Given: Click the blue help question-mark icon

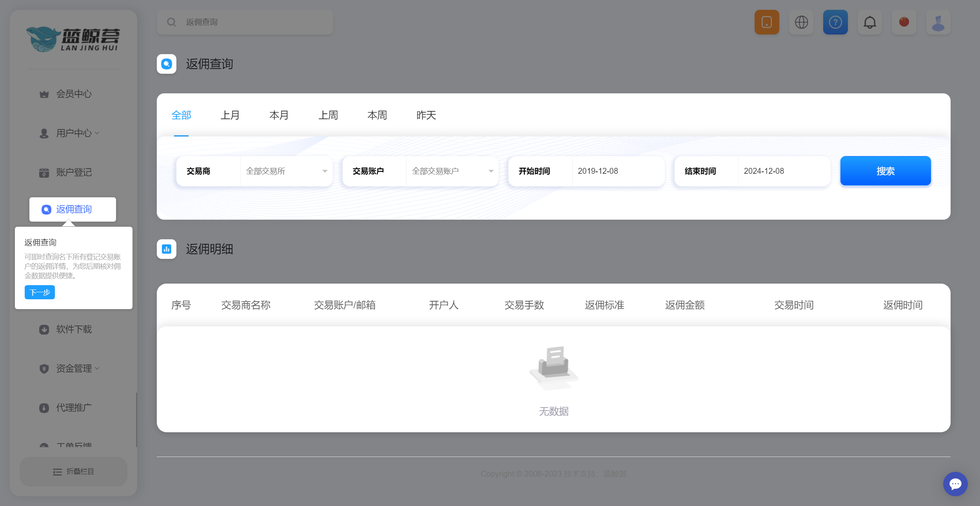Looking at the screenshot, I should (835, 22).
